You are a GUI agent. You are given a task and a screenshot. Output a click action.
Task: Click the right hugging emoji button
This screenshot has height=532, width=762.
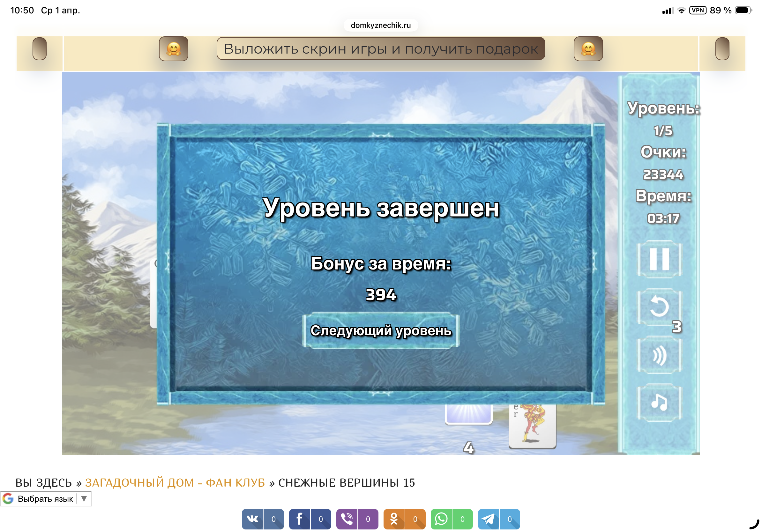tap(588, 49)
